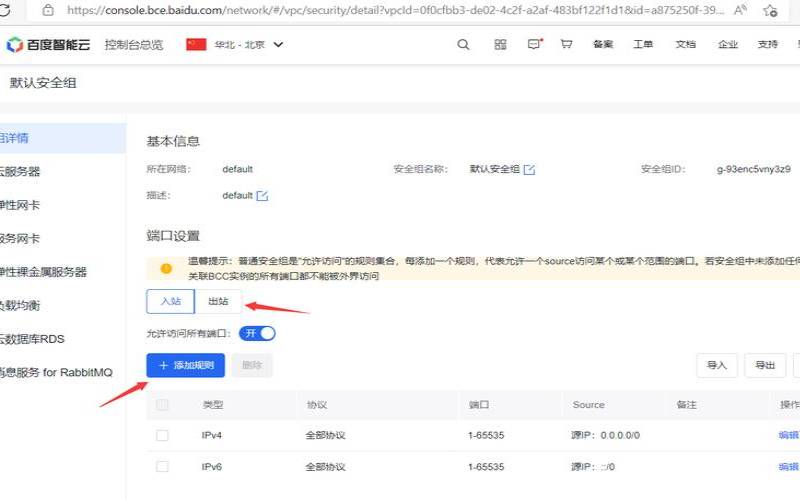Click security group ID g-93enc5vny3z9

click(x=754, y=169)
